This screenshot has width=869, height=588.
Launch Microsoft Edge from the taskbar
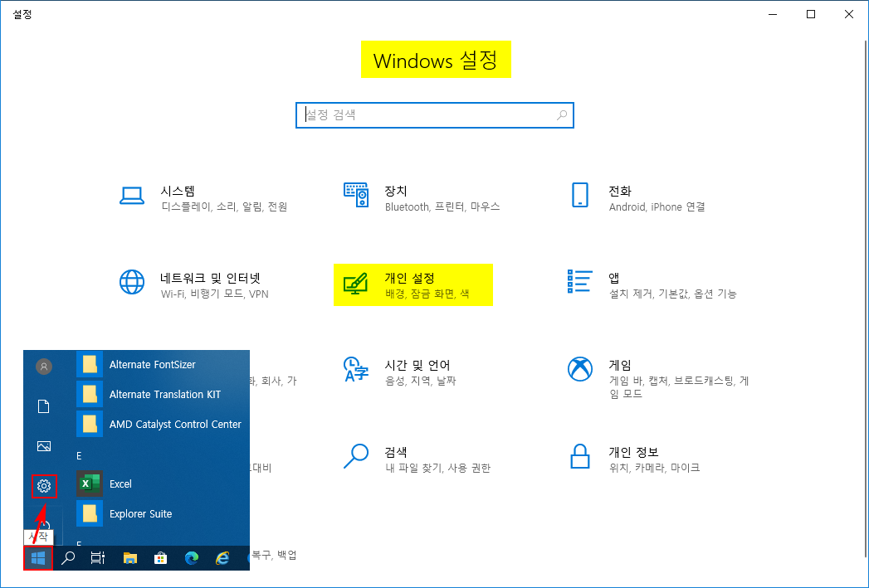192,558
